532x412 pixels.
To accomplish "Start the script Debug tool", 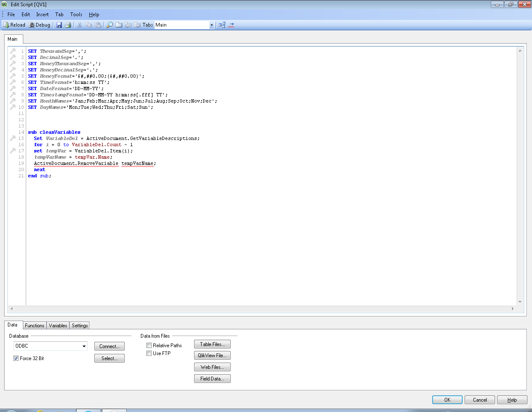I will (x=39, y=25).
